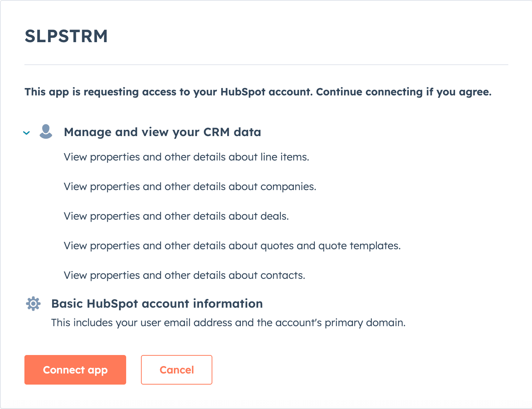Click the line items permission description
Image resolution: width=532 pixels, height=409 pixels.
coord(186,157)
